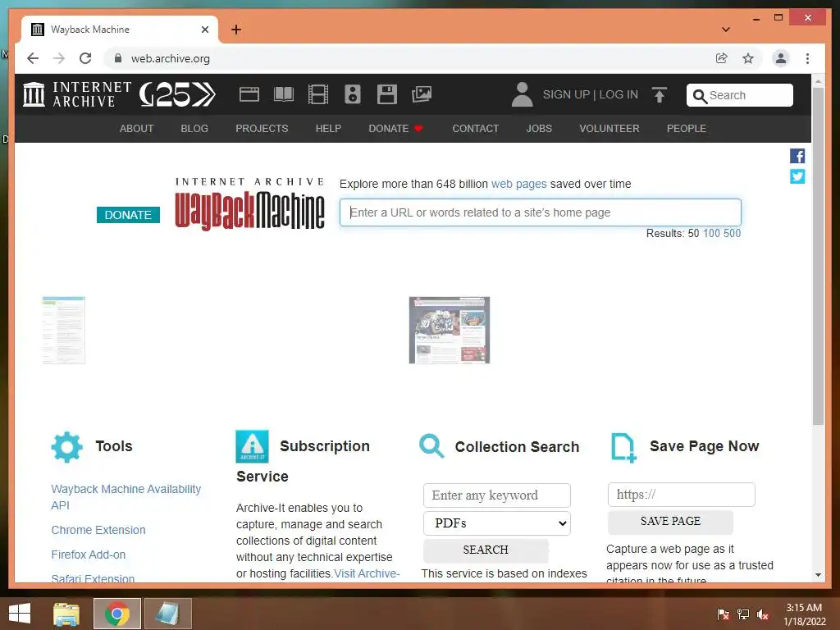This screenshot has height=630, width=840.
Task: Open the Texts book icon
Action: (283, 94)
